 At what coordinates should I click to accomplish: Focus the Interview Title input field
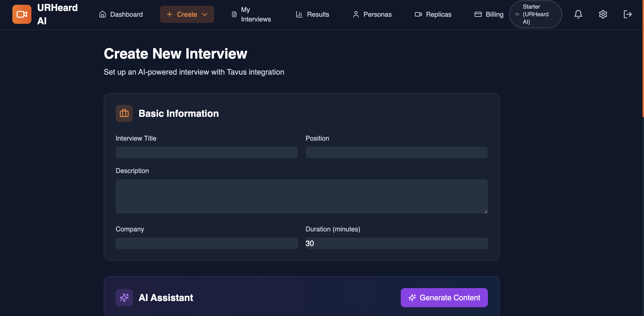coord(207,153)
